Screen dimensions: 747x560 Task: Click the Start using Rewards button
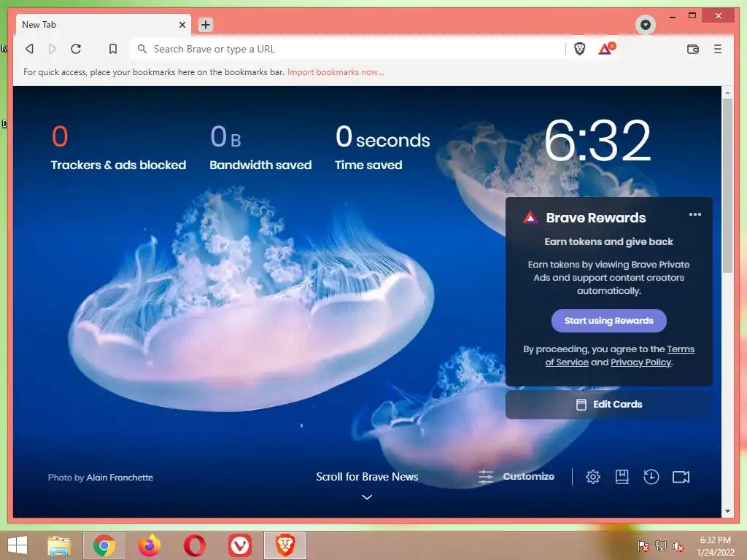[609, 321]
